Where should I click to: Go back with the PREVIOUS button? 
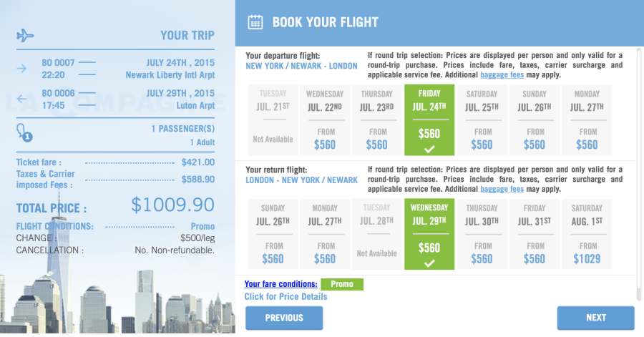click(x=284, y=318)
